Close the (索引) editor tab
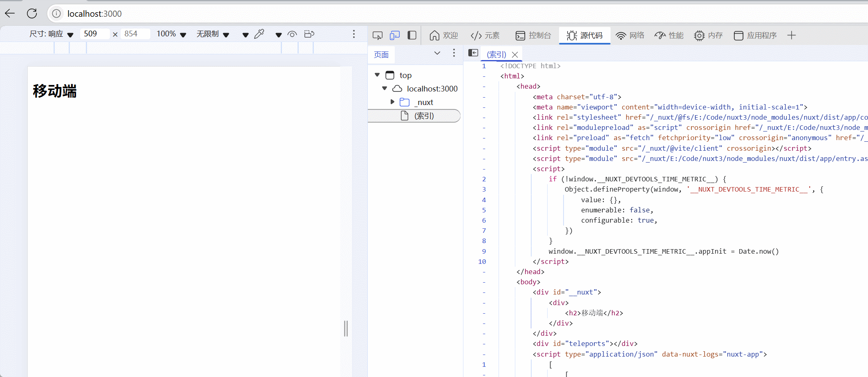868x377 pixels. point(515,54)
